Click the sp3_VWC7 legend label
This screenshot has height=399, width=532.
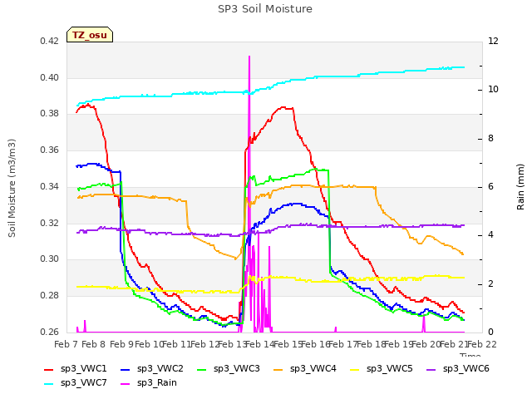[84, 382]
